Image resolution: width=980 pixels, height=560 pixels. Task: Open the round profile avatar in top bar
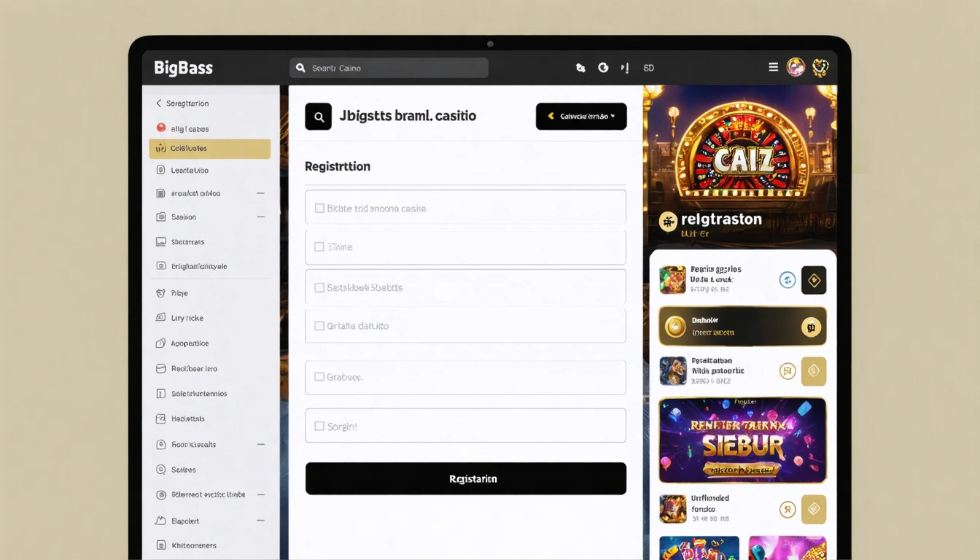coord(796,68)
